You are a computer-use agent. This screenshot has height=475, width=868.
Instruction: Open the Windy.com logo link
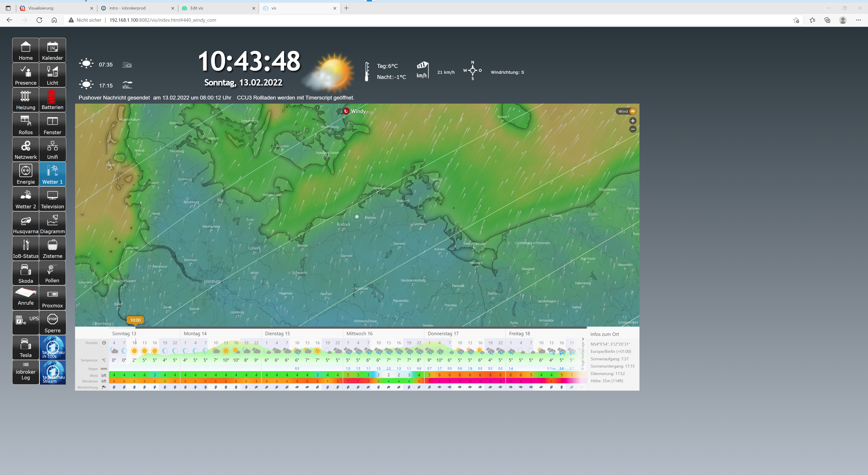pos(358,111)
